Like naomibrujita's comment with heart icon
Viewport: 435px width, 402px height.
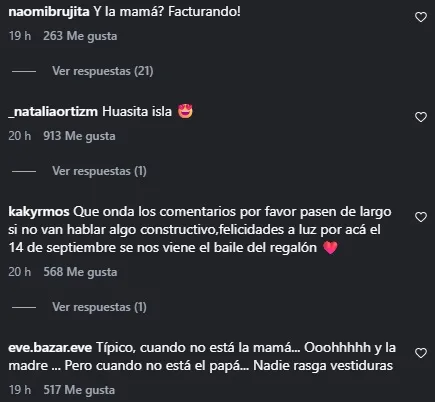[x=421, y=17]
